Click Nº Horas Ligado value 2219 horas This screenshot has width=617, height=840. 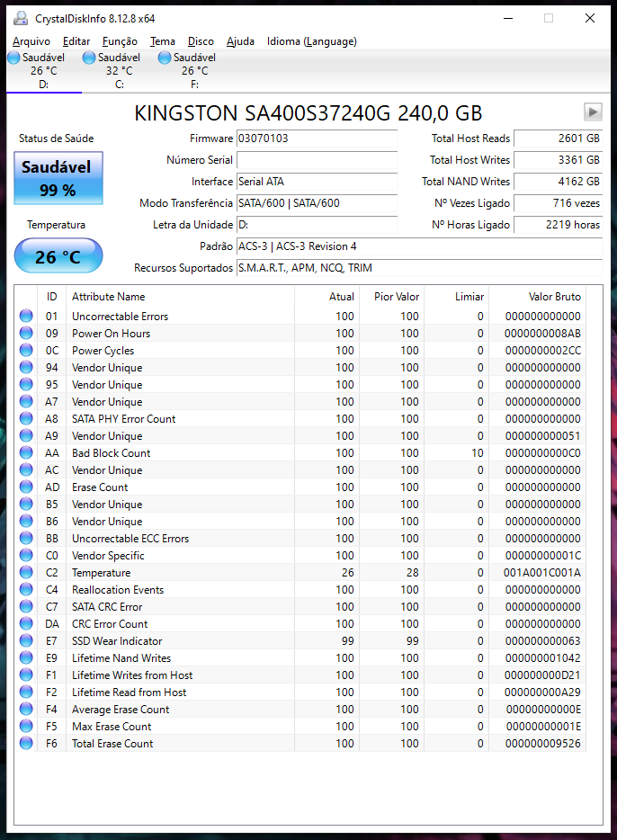tap(558, 225)
